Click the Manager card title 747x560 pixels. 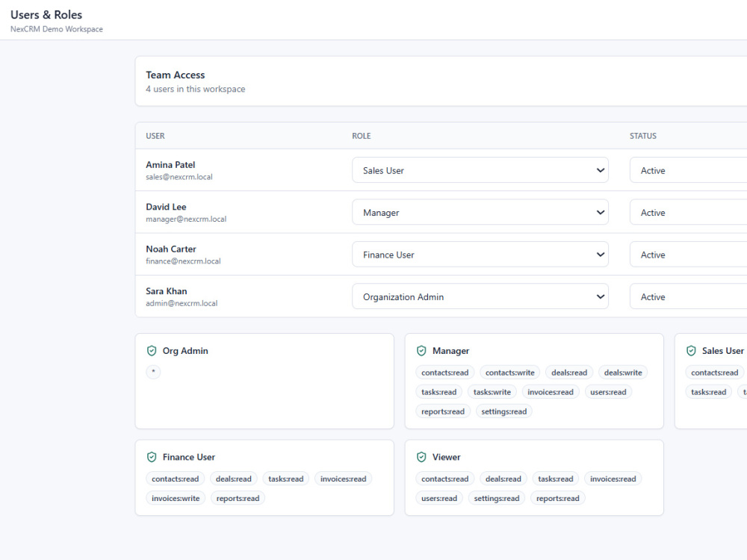[x=450, y=351]
